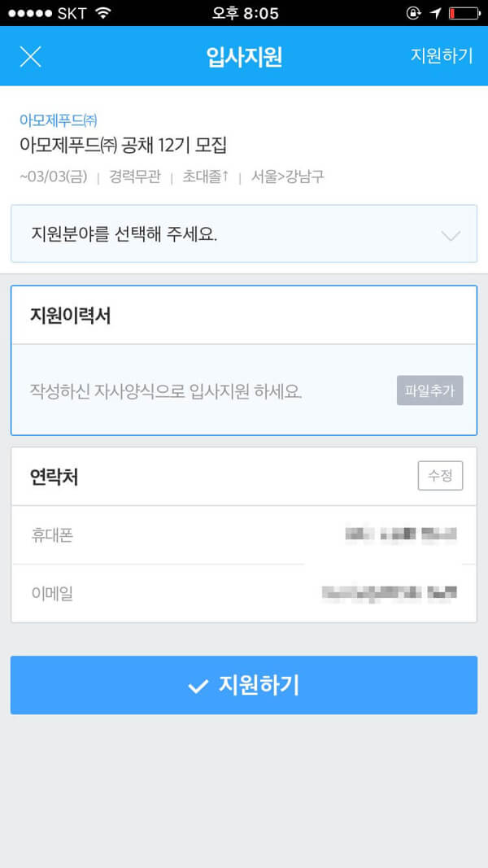Tap the rotation lock icon in status bar
The image size is (488, 868).
[x=413, y=13]
